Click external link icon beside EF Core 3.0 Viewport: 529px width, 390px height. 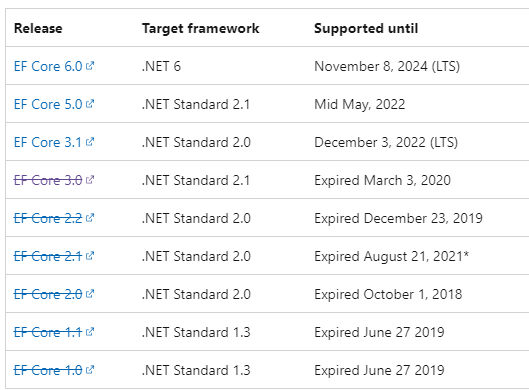[x=90, y=180]
